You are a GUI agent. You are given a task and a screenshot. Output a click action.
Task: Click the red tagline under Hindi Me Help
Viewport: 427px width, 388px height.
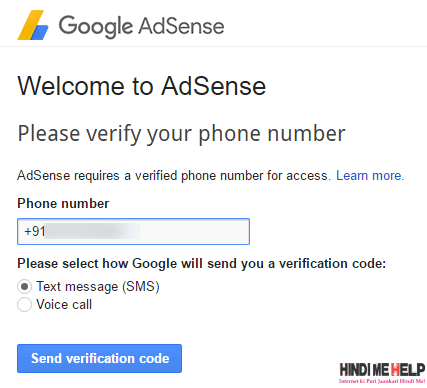[x=382, y=381]
